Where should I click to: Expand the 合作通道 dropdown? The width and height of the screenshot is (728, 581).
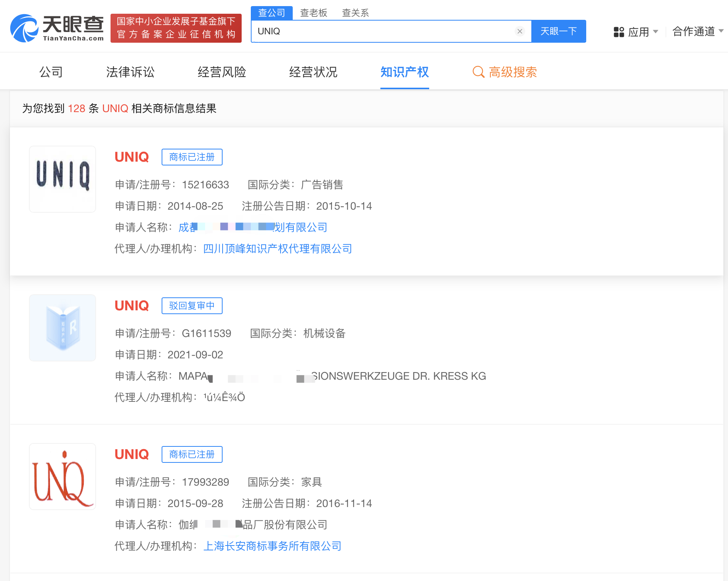(x=694, y=32)
